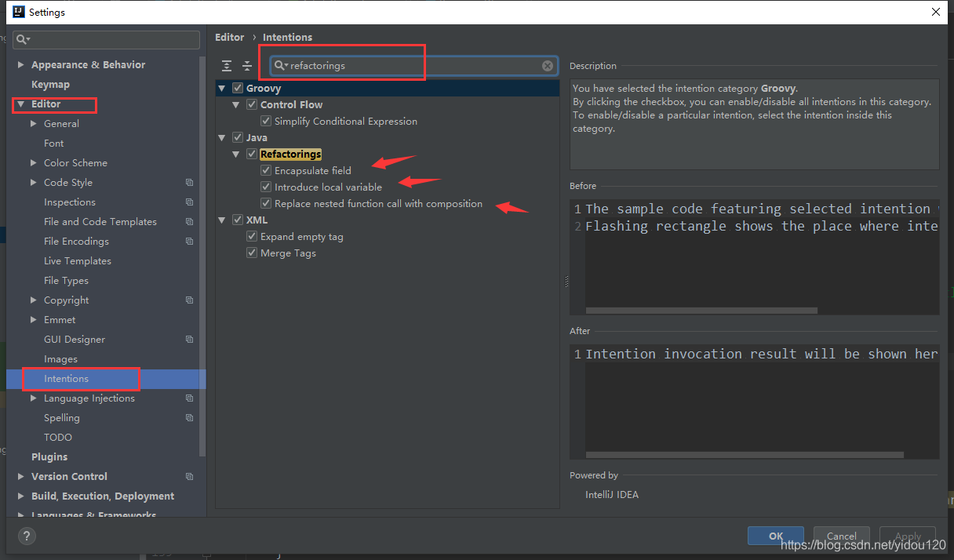Image resolution: width=954 pixels, height=560 pixels.
Task: Click the Before pane horizontal scrollbar
Action: [701, 311]
